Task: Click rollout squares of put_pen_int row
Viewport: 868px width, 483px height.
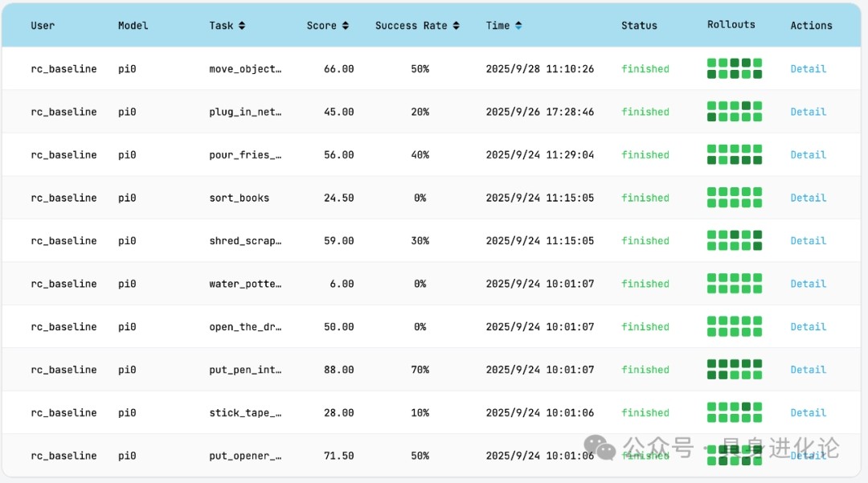Action: [x=734, y=370]
